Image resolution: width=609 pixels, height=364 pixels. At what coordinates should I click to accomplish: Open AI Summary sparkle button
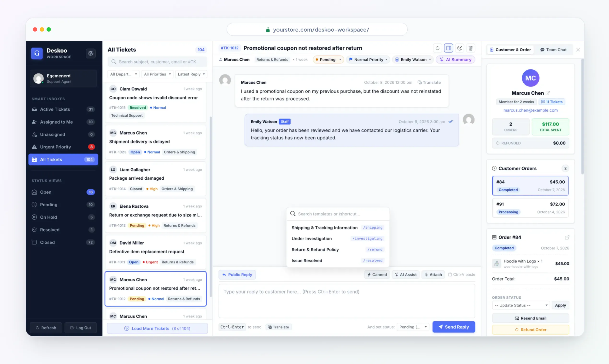(455, 60)
